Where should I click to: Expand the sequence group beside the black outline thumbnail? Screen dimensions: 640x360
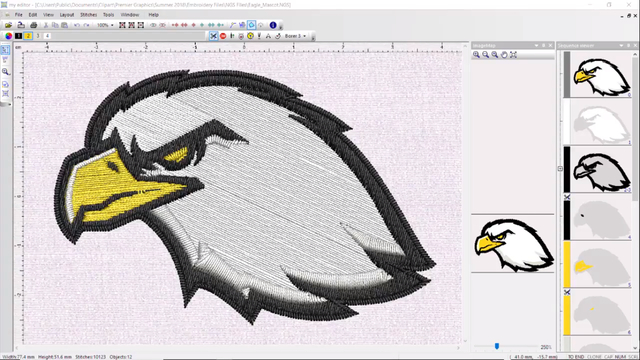560,169
